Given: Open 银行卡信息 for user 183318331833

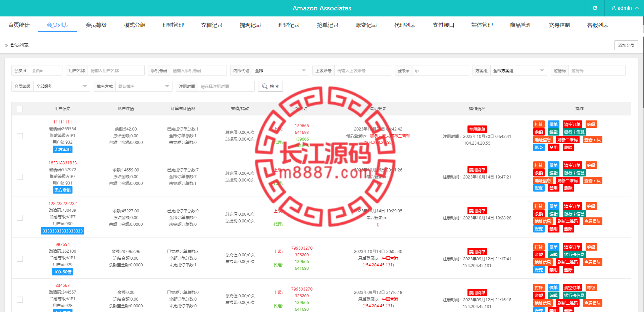Looking at the screenshot, I should click(x=574, y=173).
